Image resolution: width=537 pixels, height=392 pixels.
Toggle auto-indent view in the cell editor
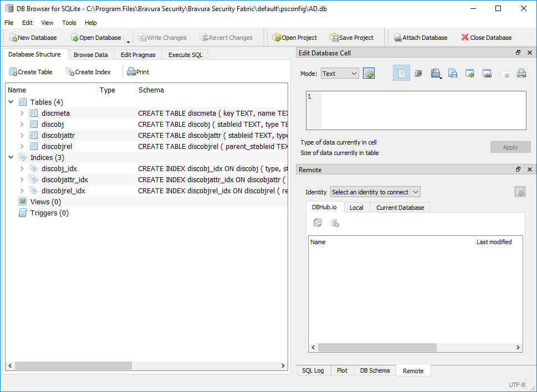point(418,73)
